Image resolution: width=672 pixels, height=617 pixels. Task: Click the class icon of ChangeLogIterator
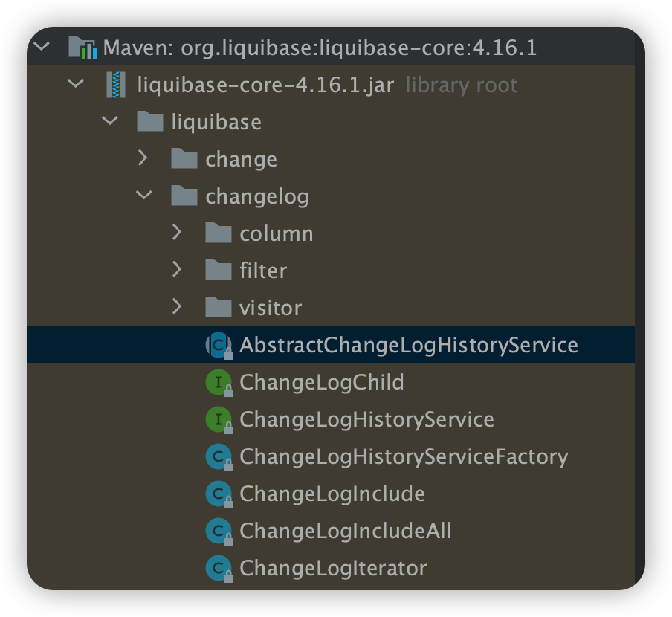(x=218, y=568)
